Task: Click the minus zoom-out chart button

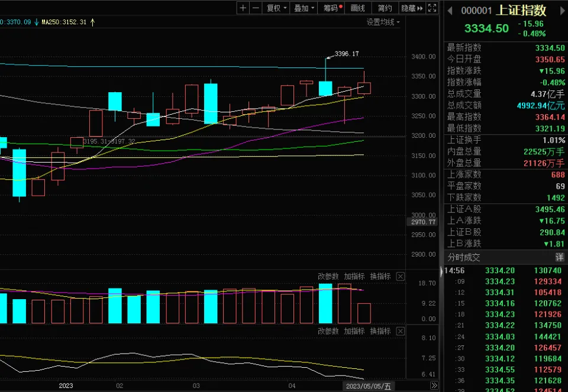Action: pyautogui.click(x=256, y=8)
